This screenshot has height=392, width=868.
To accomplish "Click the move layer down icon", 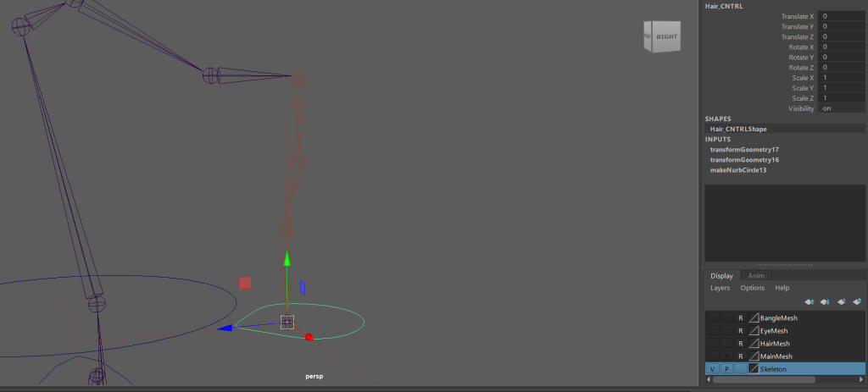I will click(826, 301).
